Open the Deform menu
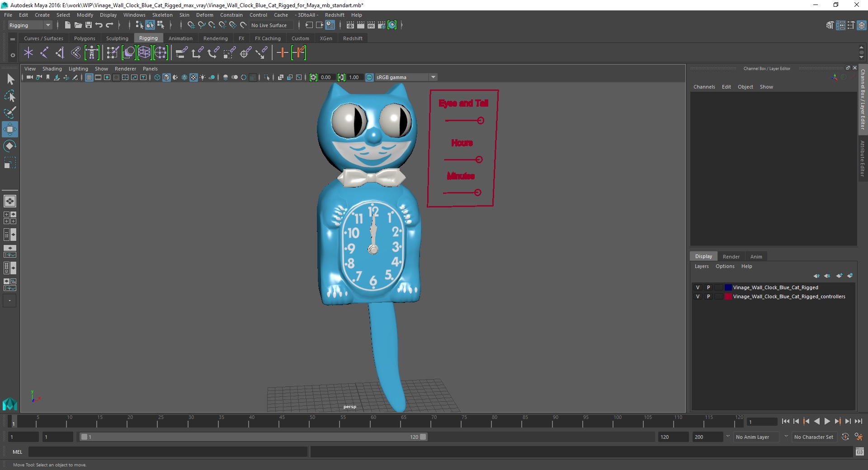868x470 pixels. (x=204, y=15)
